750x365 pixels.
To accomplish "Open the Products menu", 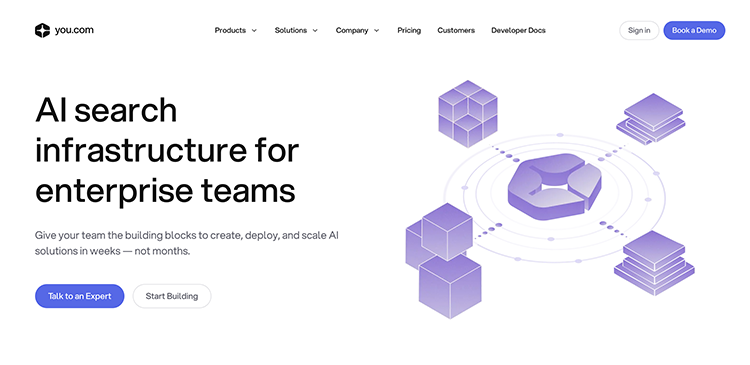I will [x=230, y=30].
